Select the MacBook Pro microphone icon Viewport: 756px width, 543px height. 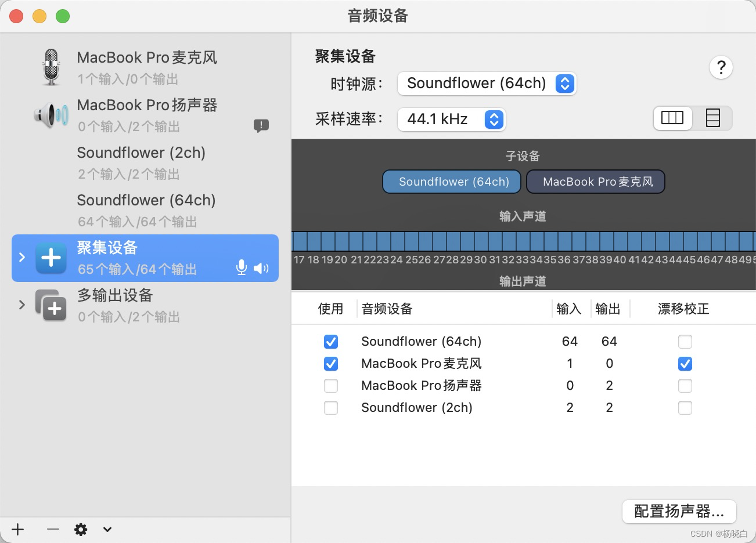pyautogui.click(x=52, y=67)
